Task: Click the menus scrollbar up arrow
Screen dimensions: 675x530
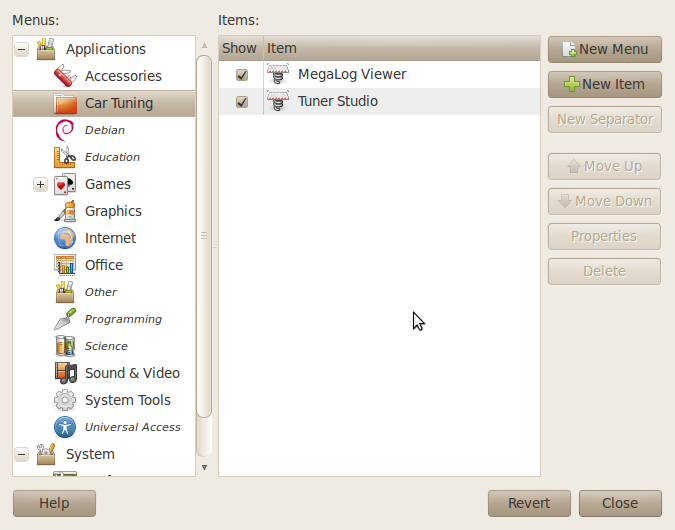Action: [x=204, y=45]
